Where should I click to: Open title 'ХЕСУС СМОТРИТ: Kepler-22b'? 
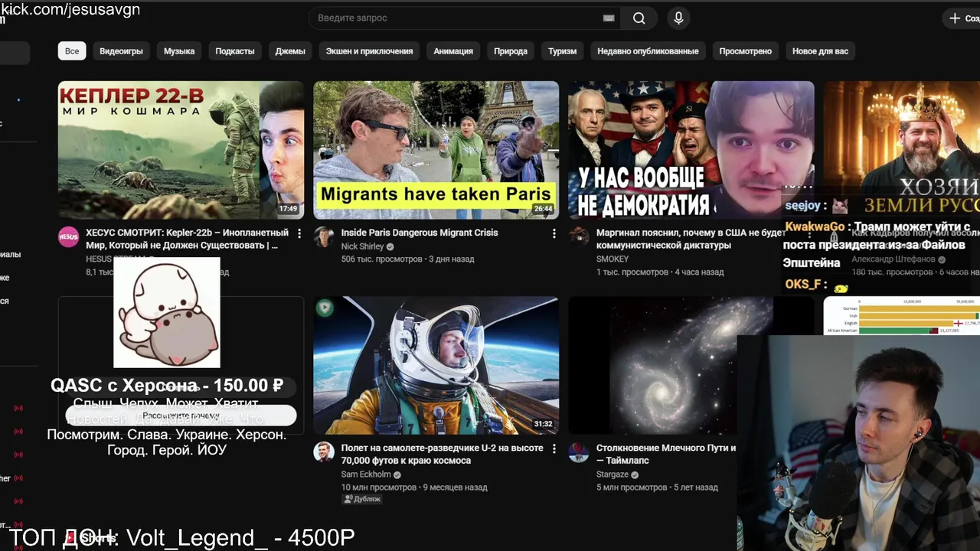[187, 239]
